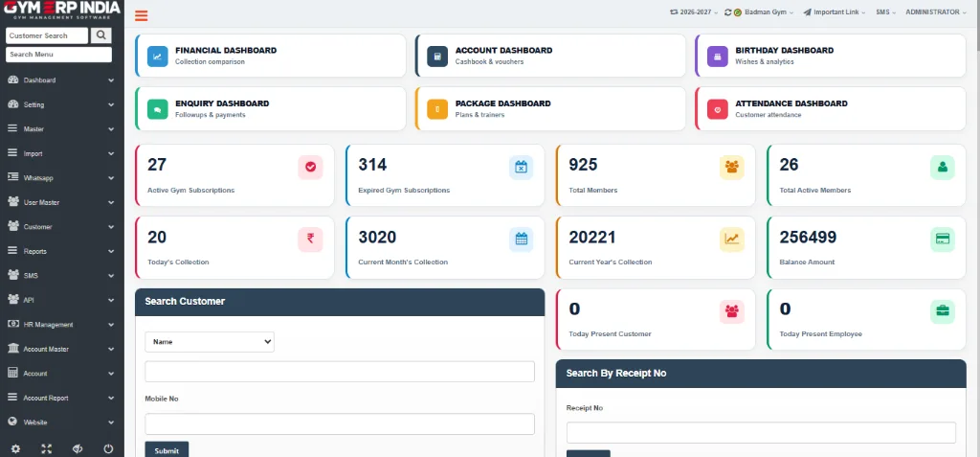Click the Total Members group icon
Image resolution: width=980 pixels, height=457 pixels.
[x=732, y=167]
